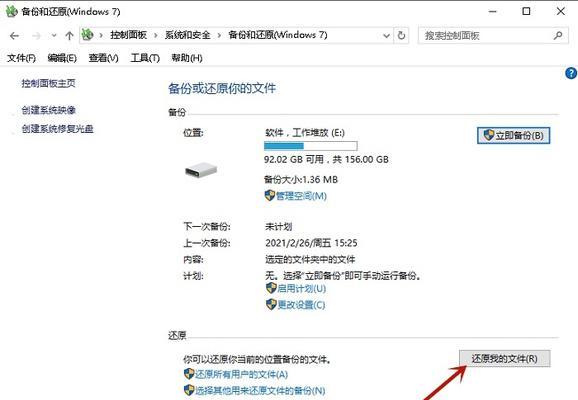Refresh the current page
The image size is (578, 400).
click(401, 36)
